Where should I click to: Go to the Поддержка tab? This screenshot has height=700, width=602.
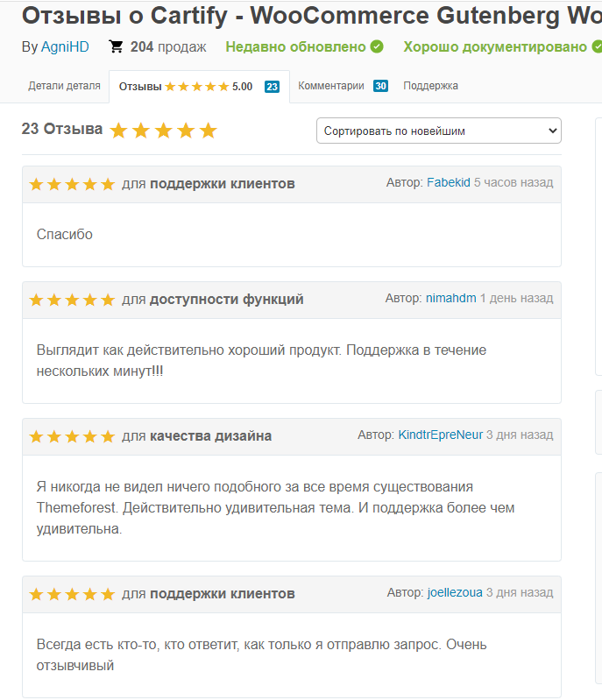click(x=430, y=86)
